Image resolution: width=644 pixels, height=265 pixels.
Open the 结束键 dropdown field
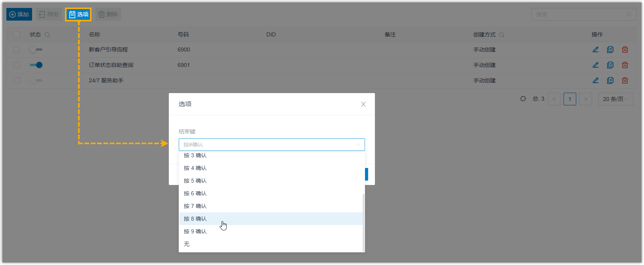[x=271, y=145]
